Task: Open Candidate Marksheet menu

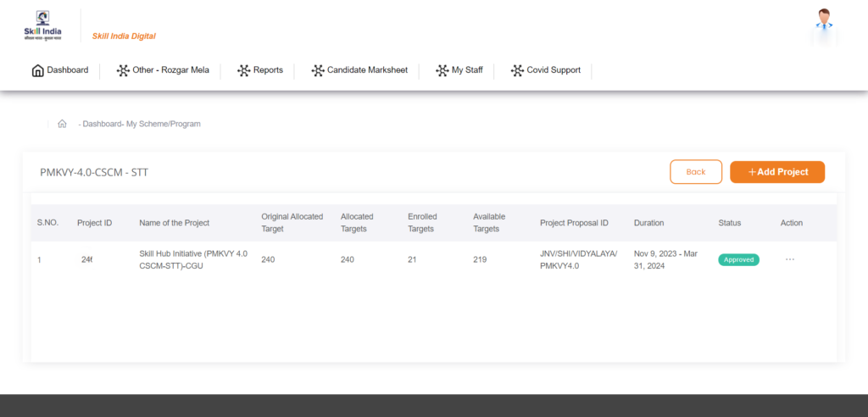Action: (x=359, y=70)
